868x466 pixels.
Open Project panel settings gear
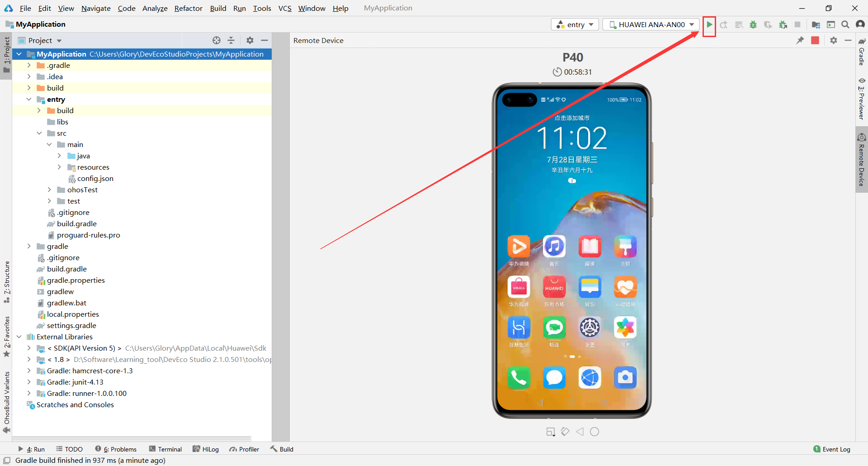click(250, 40)
